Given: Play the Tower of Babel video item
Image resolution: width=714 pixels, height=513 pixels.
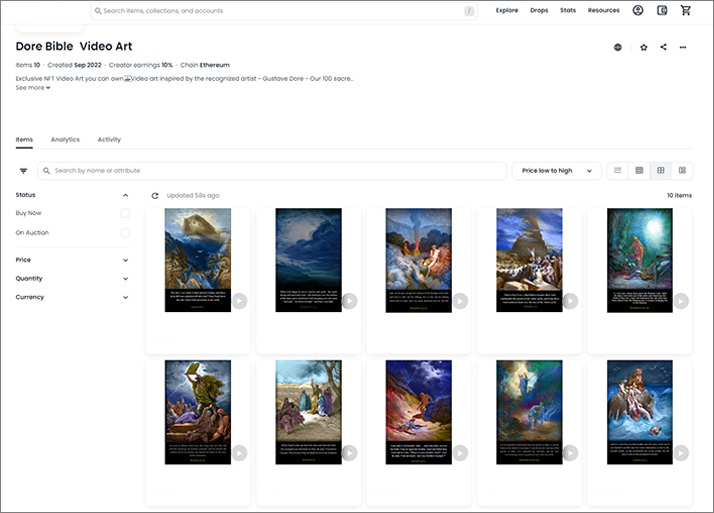Looking at the screenshot, I should (571, 301).
